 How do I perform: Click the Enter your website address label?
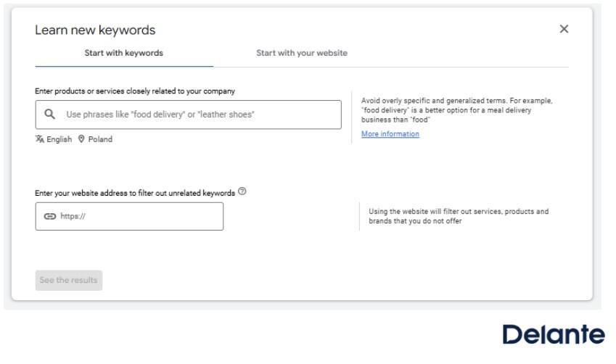click(x=135, y=193)
